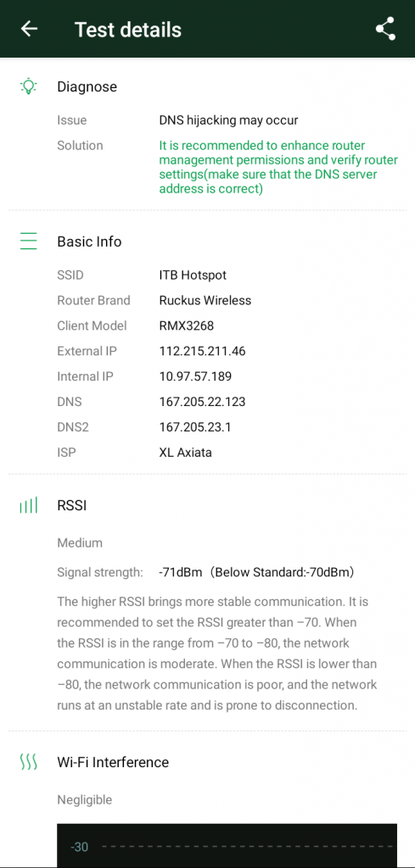
Task: Tap the Ruckus Wireless router brand
Action: 205,301
